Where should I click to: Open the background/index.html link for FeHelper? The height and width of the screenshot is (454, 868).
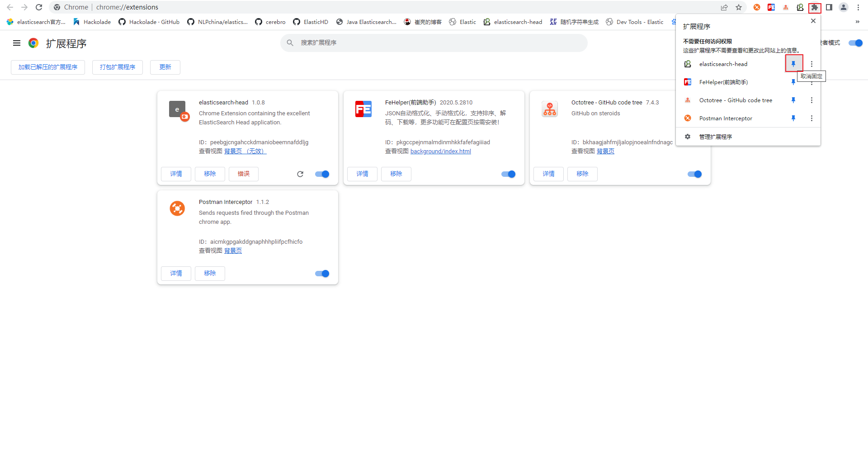tap(441, 151)
